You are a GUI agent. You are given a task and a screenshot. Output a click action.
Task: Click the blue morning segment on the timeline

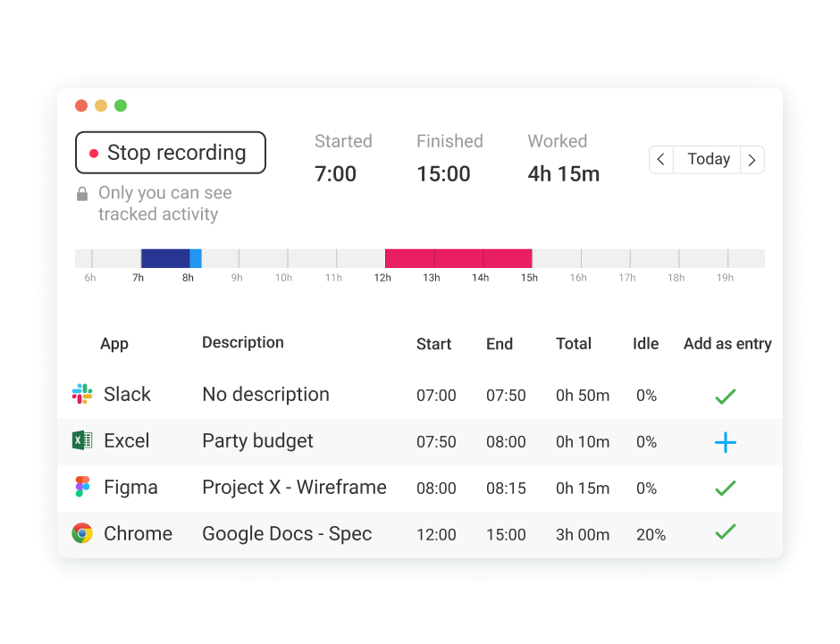point(165,257)
